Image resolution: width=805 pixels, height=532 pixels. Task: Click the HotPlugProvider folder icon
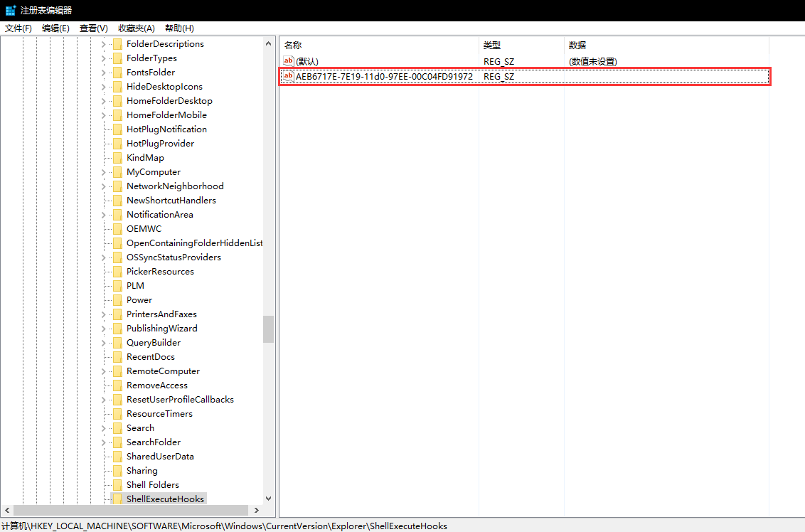(x=117, y=144)
